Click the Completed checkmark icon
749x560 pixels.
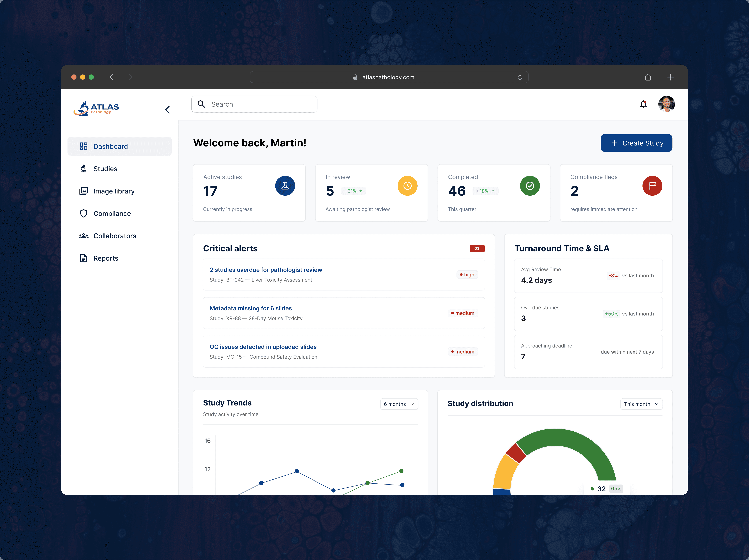coord(530,186)
